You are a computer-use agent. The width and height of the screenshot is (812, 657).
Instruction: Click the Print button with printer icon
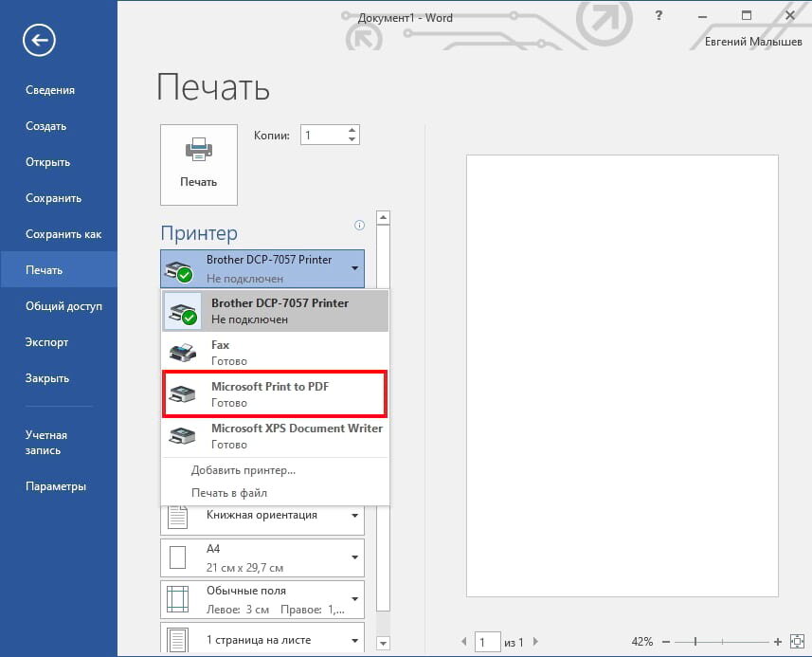point(199,165)
